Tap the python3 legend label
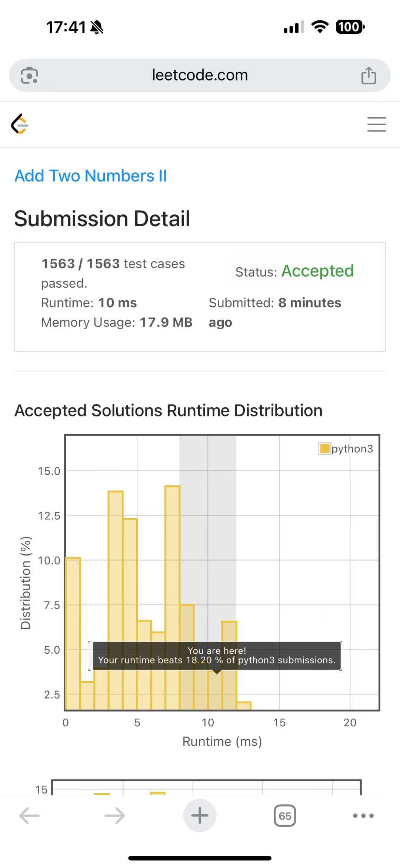 [352, 449]
